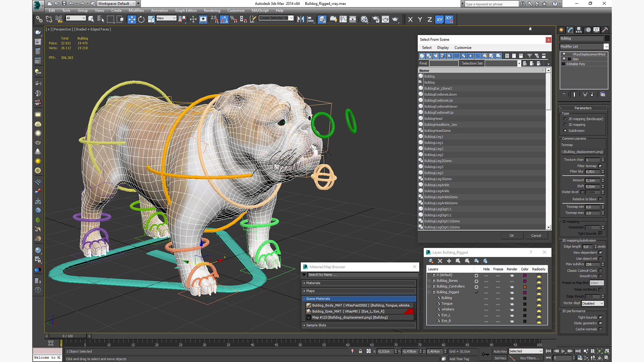Click the Select by Name toolbar icon
Image resolution: width=644 pixels, height=362 pixels.
101,19
